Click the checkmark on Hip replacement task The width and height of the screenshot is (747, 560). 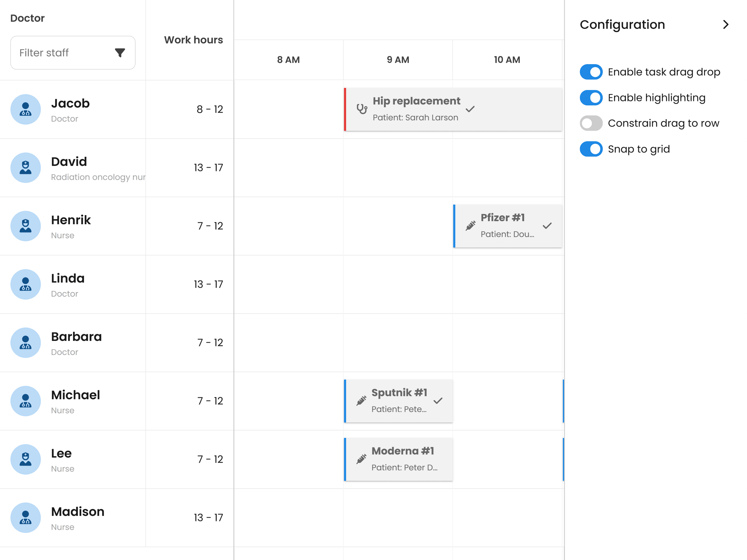[x=471, y=109]
